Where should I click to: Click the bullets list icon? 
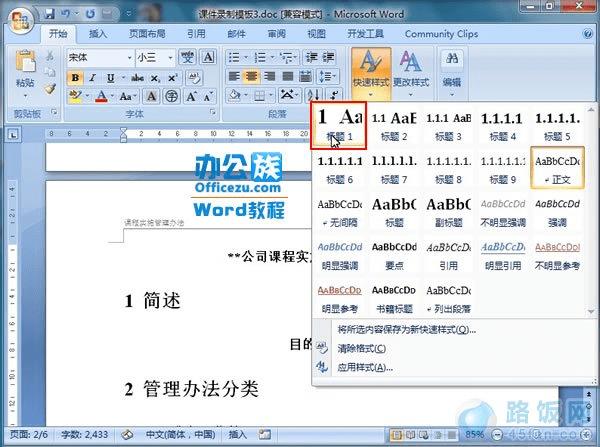[x=234, y=57]
